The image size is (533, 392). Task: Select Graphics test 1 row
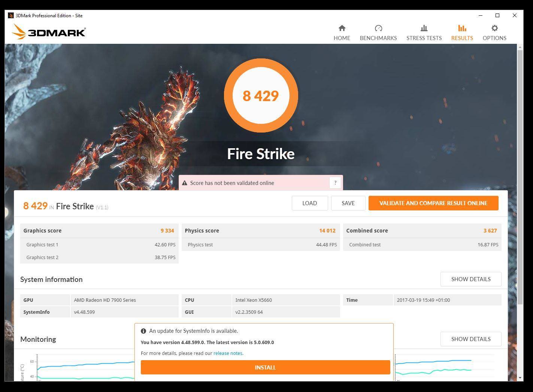tap(99, 244)
